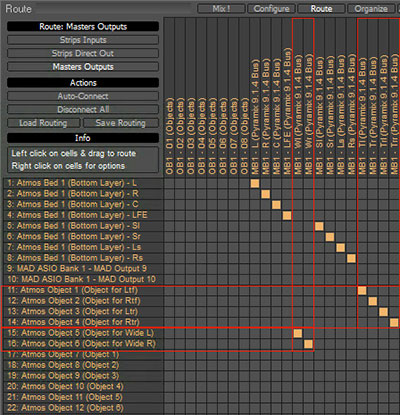Toggle routing cell Atmos Bed Sl to MB1 Sl
This screenshot has height=415, width=400.
[x=319, y=226]
